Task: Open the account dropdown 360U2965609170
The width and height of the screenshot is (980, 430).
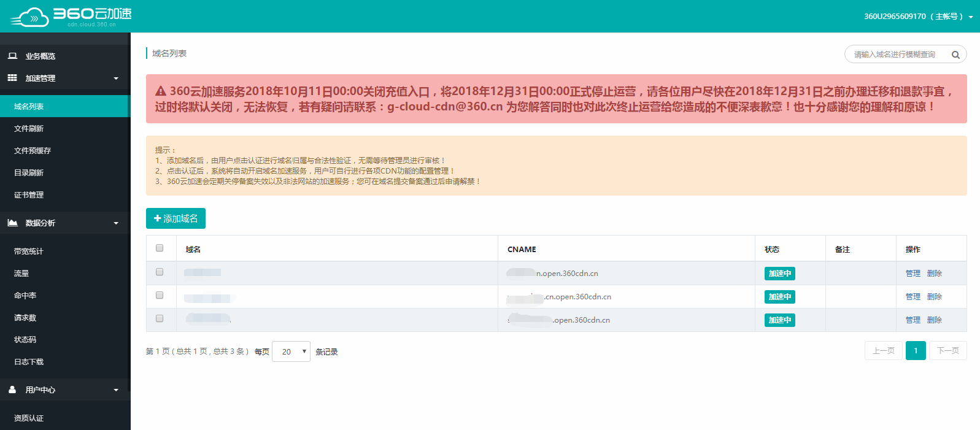Action: tap(918, 17)
